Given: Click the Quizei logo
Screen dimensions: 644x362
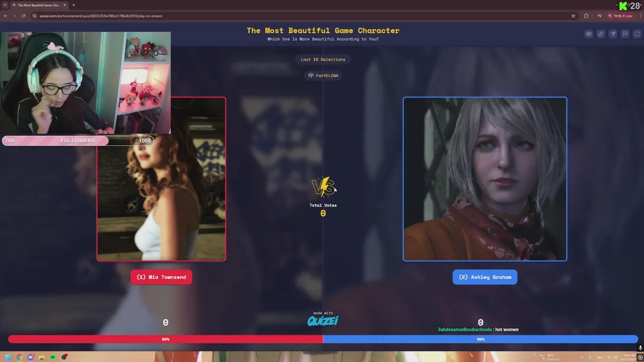Looking at the screenshot, I should (323, 320).
